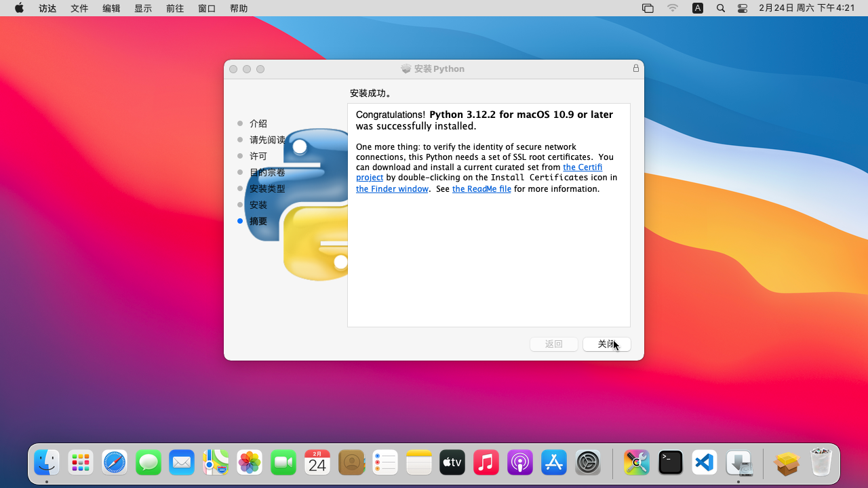Launch Maps from the Dock
Viewport: 868px width, 488px height.
click(216, 463)
